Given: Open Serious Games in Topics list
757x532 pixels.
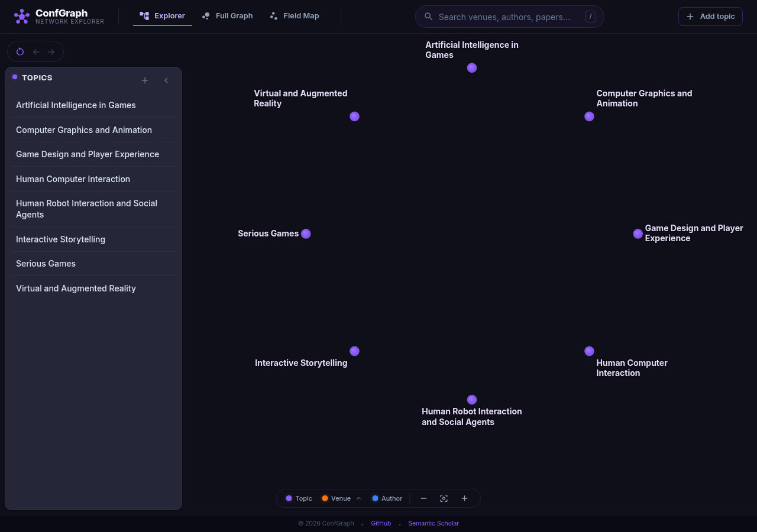Looking at the screenshot, I should coord(93,264).
